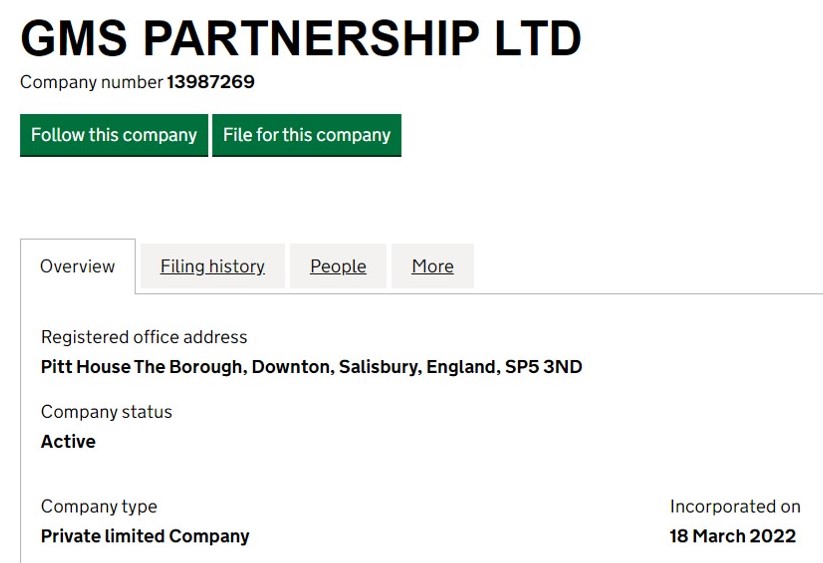Click the 'Company number' label text
The width and height of the screenshot is (823, 563).
tap(91, 82)
